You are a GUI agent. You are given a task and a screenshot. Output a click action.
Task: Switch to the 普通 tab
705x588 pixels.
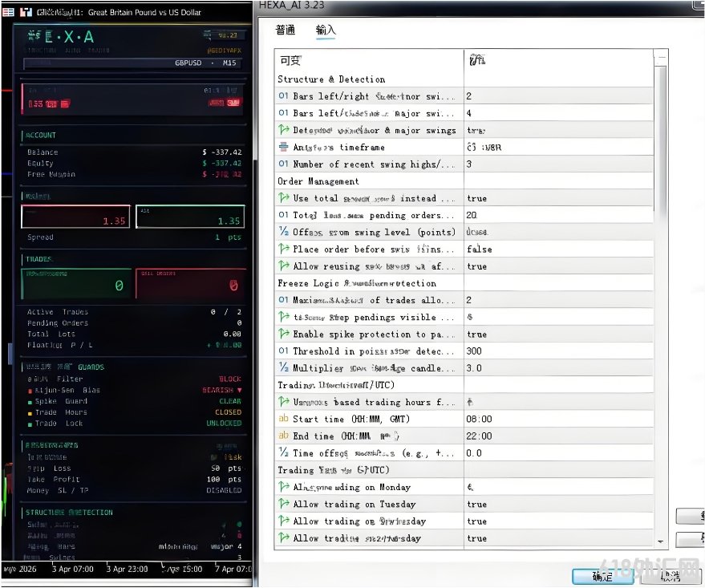285,30
